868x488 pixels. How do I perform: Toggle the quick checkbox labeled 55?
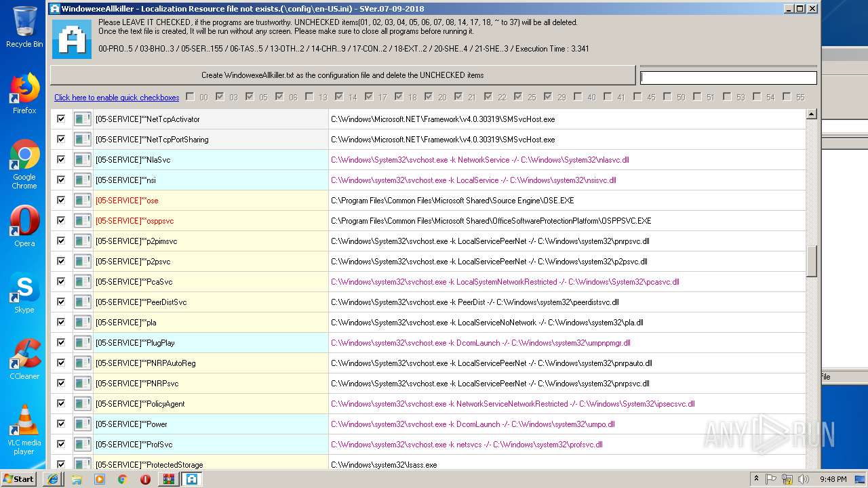[x=787, y=97]
